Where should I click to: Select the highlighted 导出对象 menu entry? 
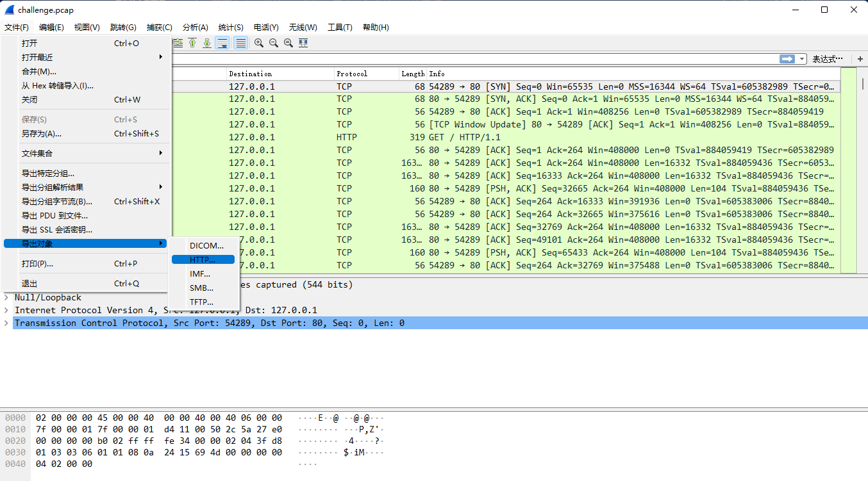85,243
